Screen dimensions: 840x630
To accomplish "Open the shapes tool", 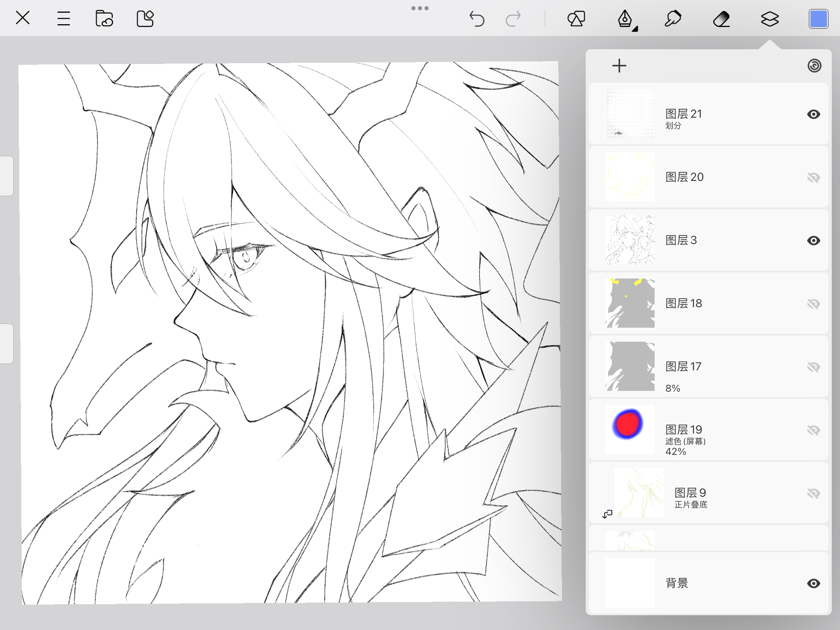I will (576, 18).
